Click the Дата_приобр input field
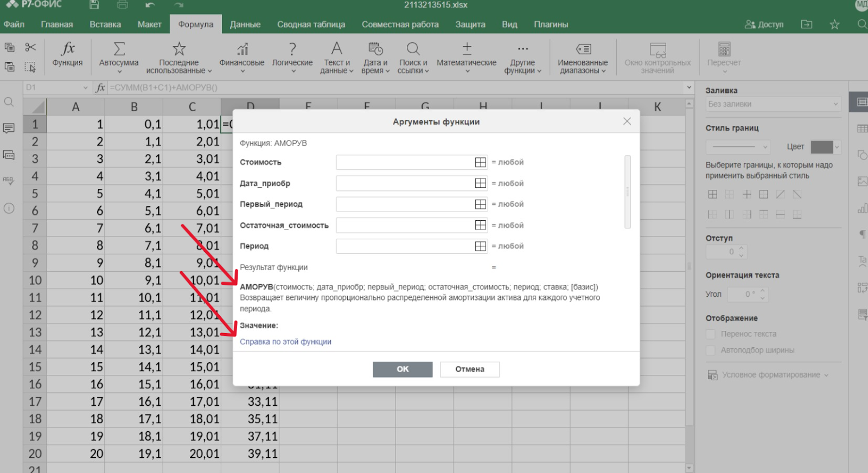868x473 pixels. [x=405, y=183]
